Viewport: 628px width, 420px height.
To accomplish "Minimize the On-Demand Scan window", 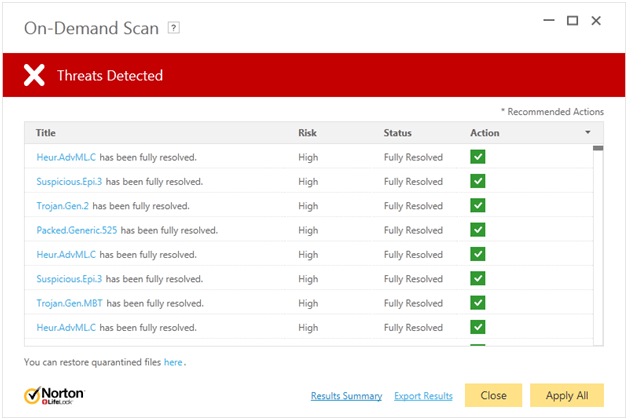I will (x=548, y=20).
